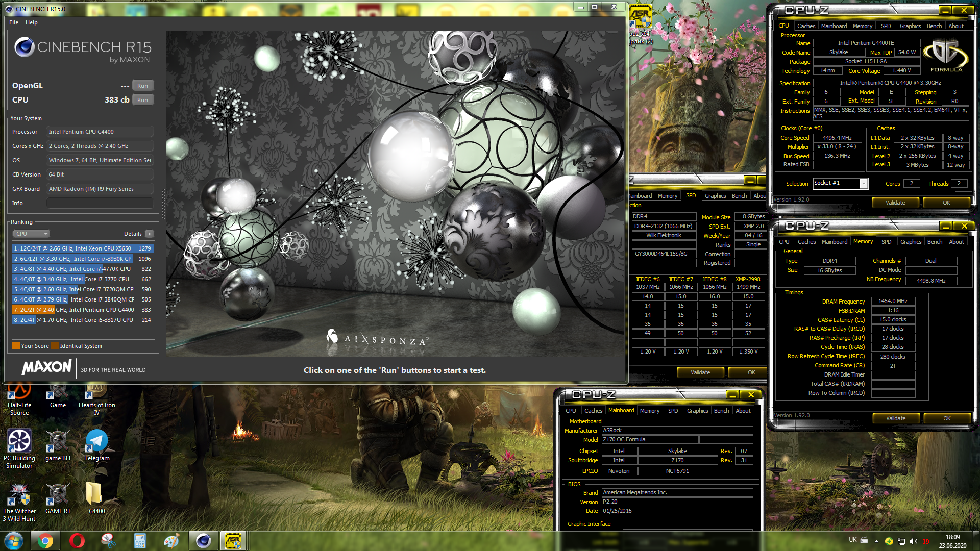
Task: Open the Windows Start menu
Action: (14, 540)
